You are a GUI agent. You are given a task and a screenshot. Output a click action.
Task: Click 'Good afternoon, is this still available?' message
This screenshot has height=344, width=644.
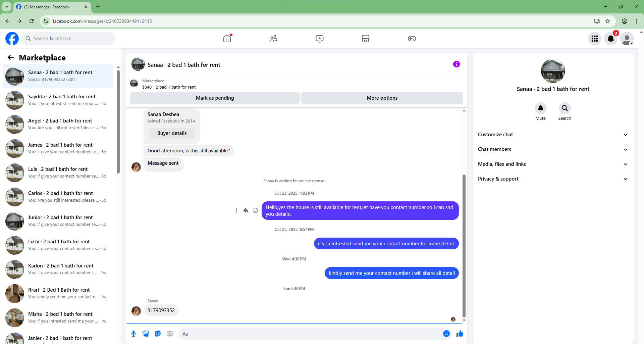coord(189,151)
